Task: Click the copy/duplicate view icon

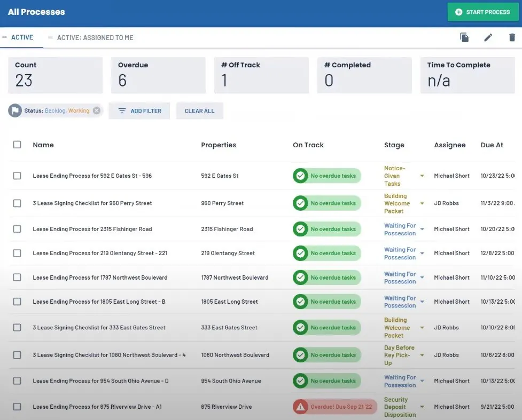Action: 464,37
